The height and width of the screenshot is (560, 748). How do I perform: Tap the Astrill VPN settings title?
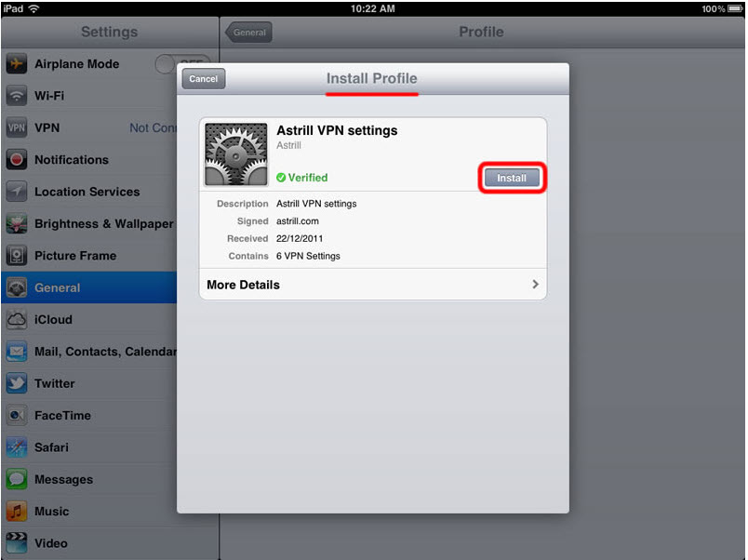(337, 131)
